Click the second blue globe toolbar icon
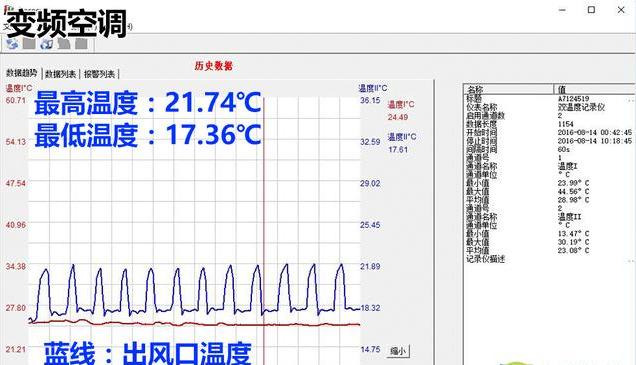This screenshot has height=365, width=636. tap(46, 43)
